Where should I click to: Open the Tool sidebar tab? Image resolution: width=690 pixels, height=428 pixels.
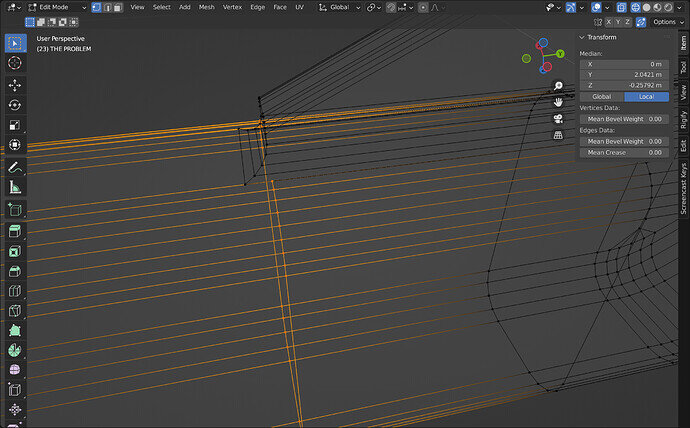[683, 66]
